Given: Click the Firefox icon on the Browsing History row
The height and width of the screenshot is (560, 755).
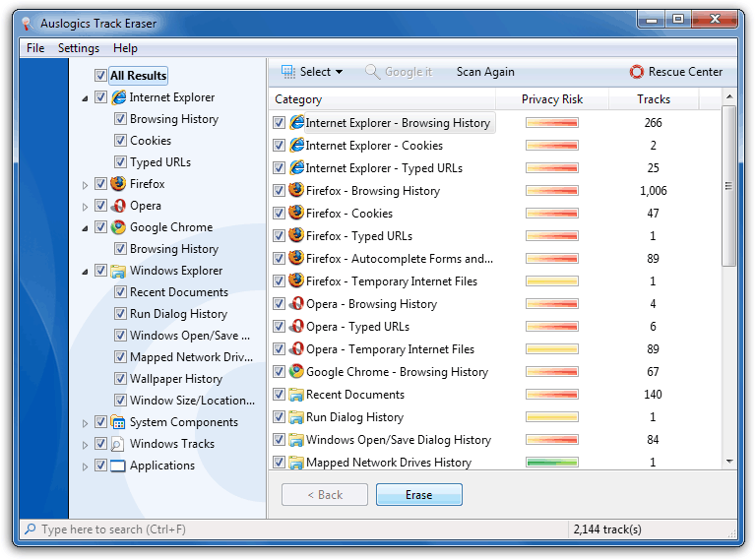Looking at the screenshot, I should pyautogui.click(x=296, y=190).
